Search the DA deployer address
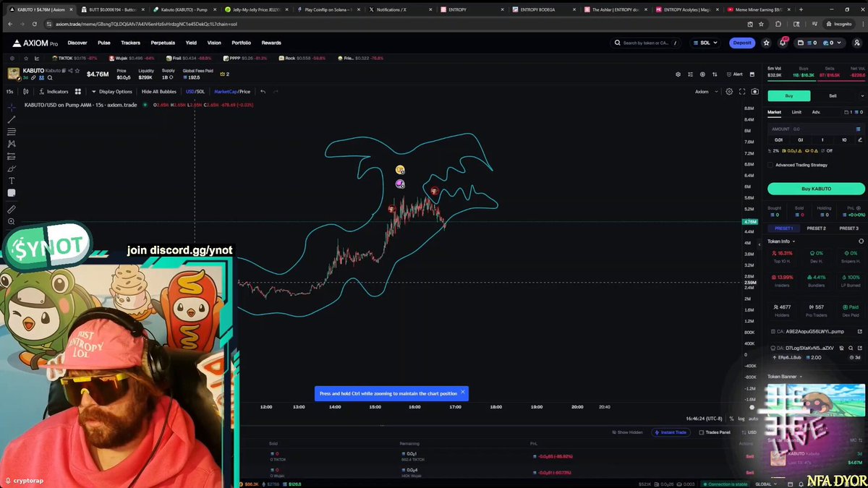Image resolution: width=868 pixels, height=488 pixels. pos(851,348)
